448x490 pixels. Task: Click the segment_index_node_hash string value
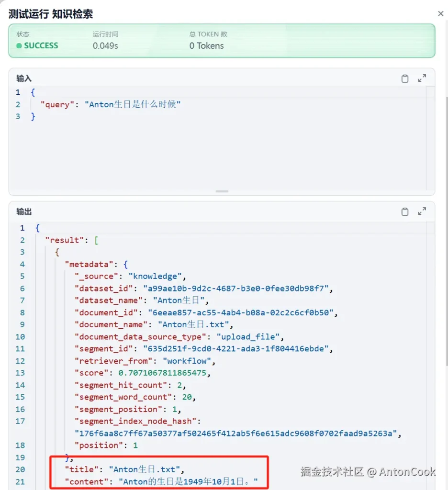pos(236,433)
